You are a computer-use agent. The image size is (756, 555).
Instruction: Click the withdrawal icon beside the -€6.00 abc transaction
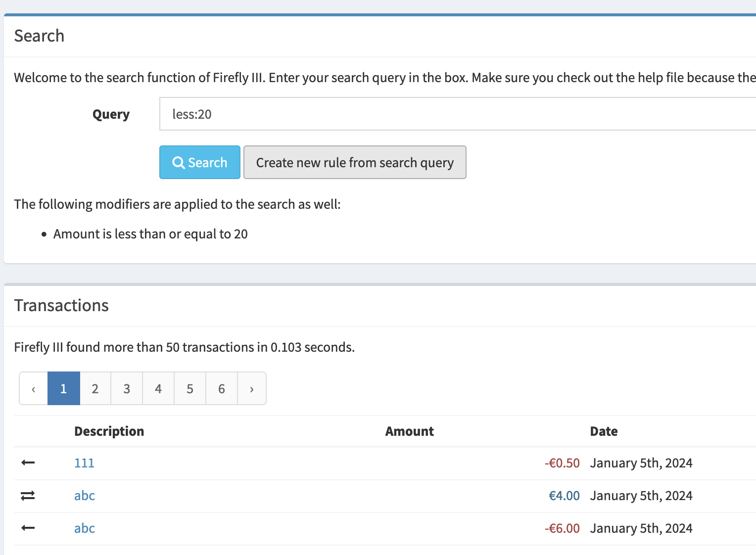[x=28, y=528]
